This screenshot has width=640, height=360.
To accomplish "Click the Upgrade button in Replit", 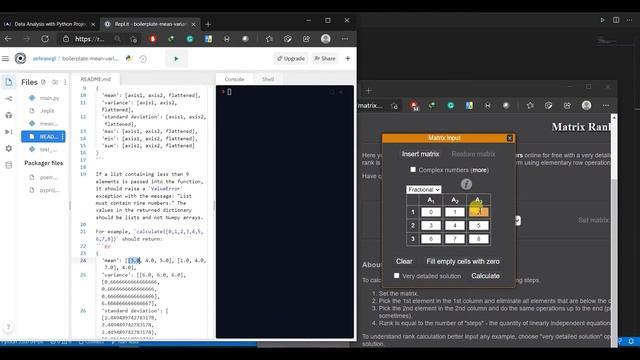I will point(291,59).
